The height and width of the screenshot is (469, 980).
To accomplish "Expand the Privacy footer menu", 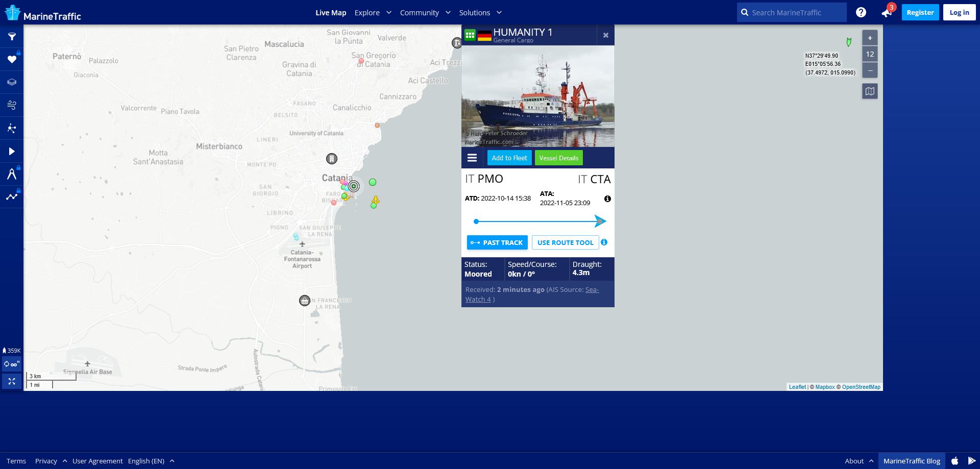I will [x=51, y=461].
